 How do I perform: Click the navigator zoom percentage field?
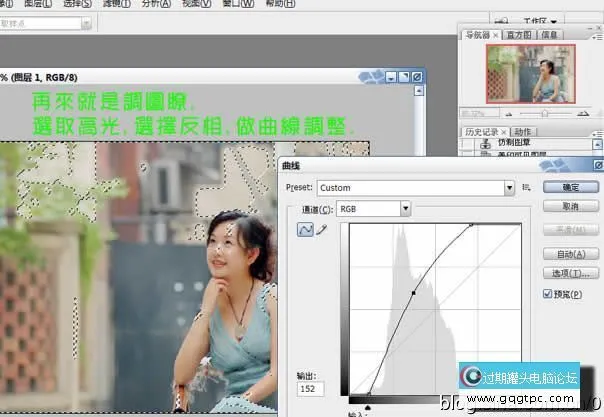[480, 114]
